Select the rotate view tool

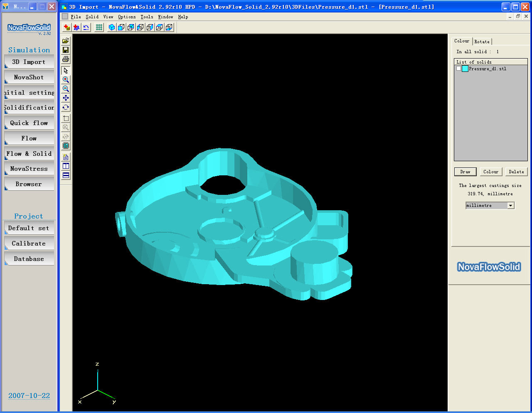66,107
